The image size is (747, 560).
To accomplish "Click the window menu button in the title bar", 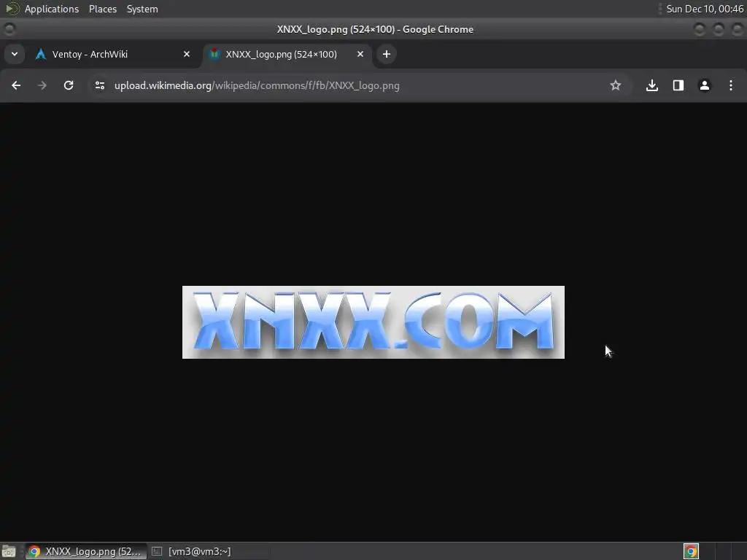I will click(9, 29).
